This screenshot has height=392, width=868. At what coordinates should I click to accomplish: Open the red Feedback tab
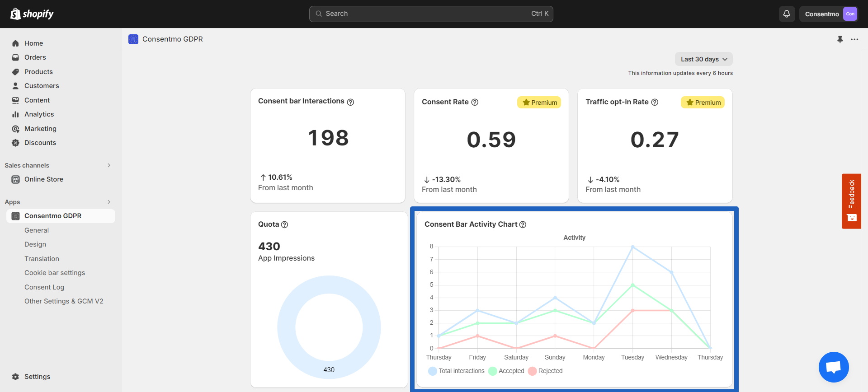(852, 201)
